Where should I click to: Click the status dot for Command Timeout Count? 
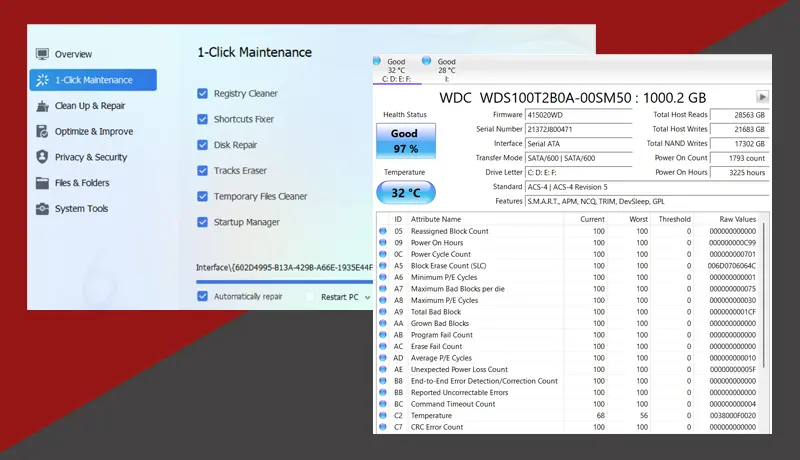pos(383,404)
